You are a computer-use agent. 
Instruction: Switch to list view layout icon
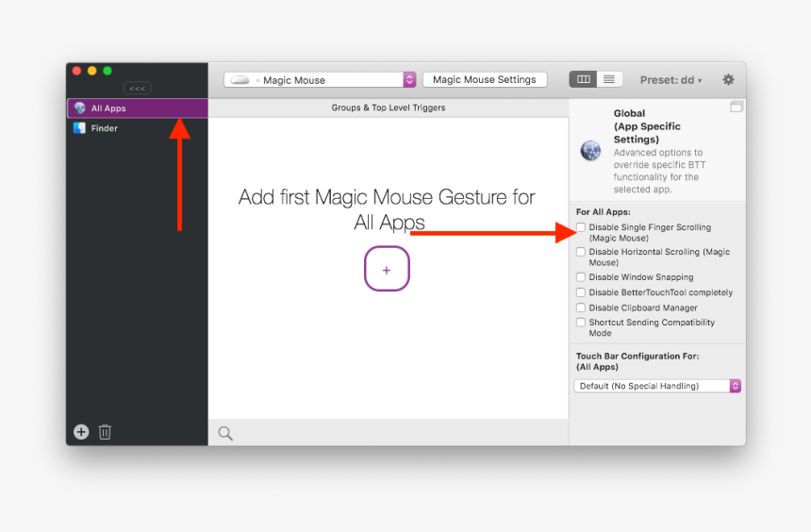(609, 80)
